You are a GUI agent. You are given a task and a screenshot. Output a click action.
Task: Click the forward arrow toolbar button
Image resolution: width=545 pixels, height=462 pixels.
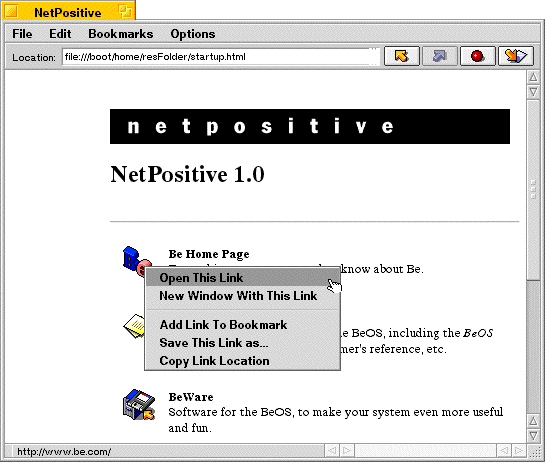pos(439,56)
